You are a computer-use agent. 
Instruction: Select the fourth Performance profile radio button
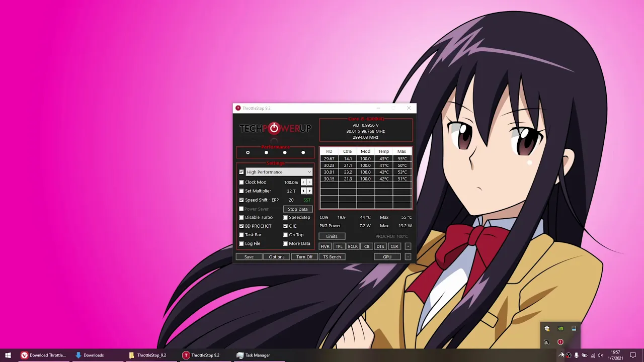click(303, 152)
